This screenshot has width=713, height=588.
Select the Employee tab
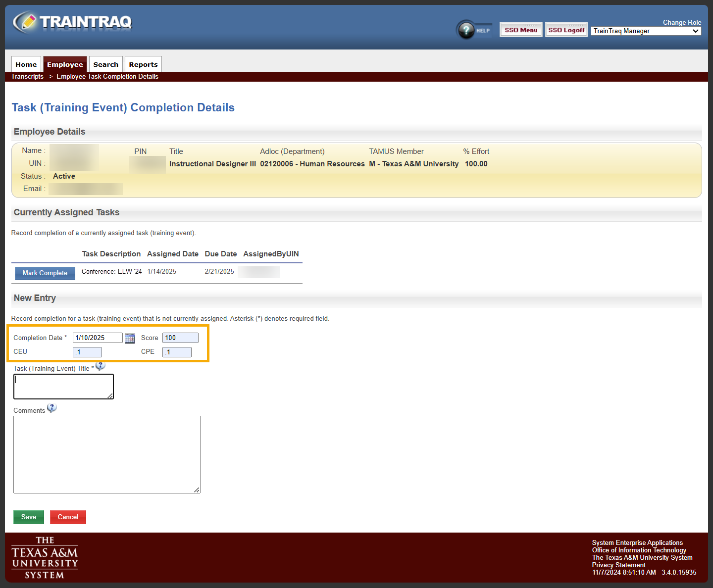pos(65,64)
